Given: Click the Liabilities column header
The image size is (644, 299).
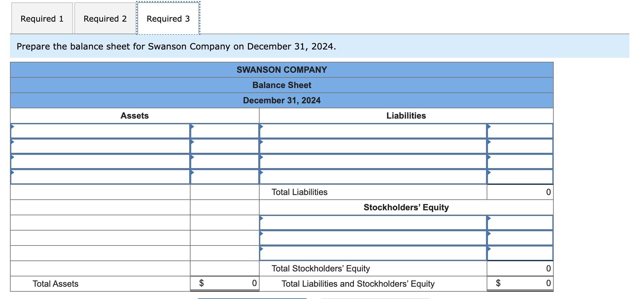Looking at the screenshot, I should 406,116.
